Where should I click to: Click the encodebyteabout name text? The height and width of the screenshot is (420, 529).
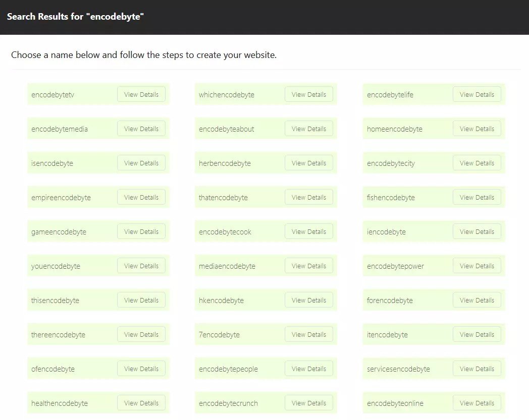pos(226,129)
